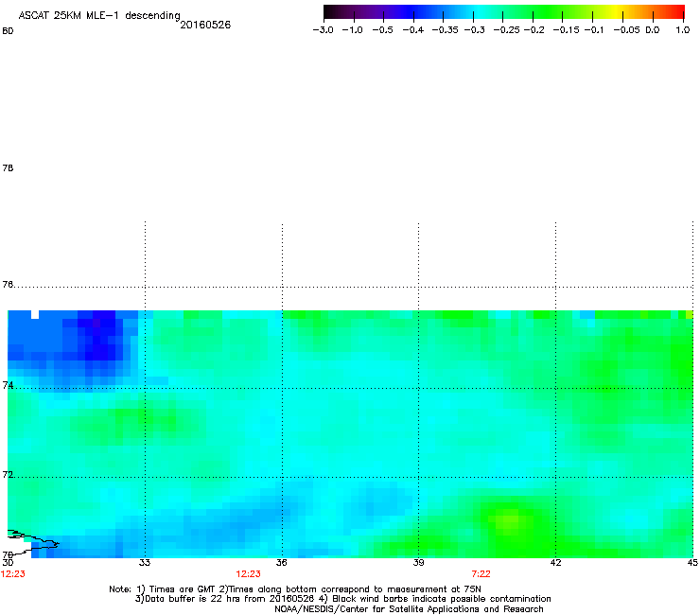Click the latitude 78 axis label
Viewport: 700px width, 615px height.
coord(8,167)
